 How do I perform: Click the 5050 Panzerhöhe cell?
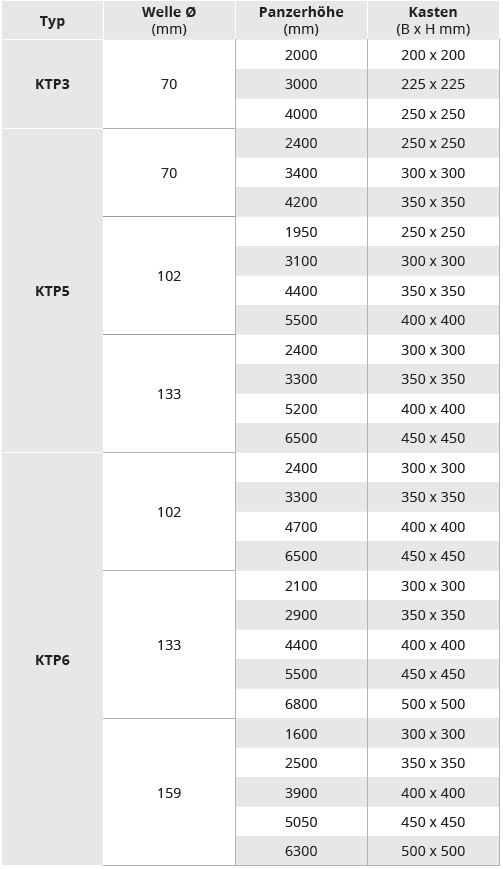301,822
